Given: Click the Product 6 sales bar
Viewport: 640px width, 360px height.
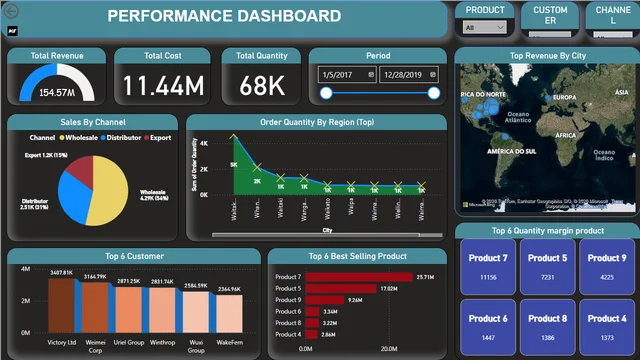Looking at the screenshot, I should coord(313,311).
